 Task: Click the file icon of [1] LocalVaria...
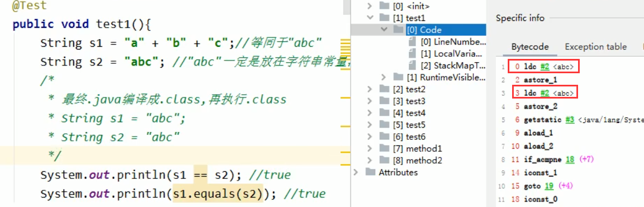(413, 53)
